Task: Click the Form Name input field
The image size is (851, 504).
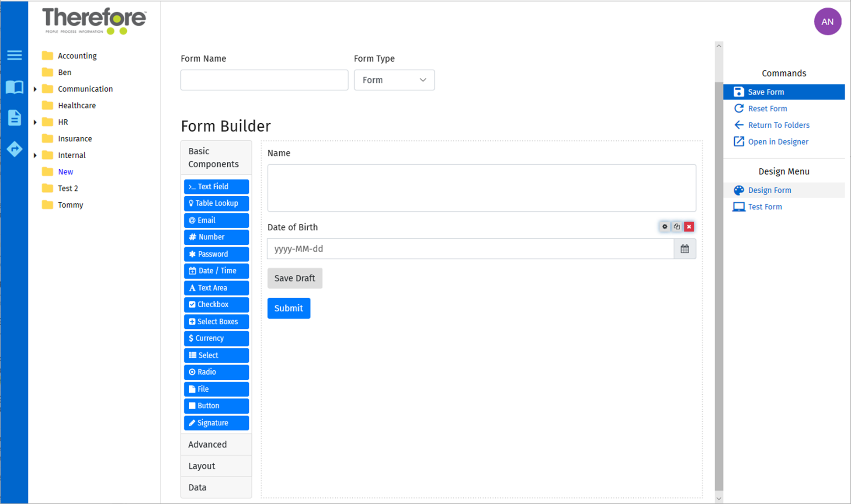Action: point(264,79)
